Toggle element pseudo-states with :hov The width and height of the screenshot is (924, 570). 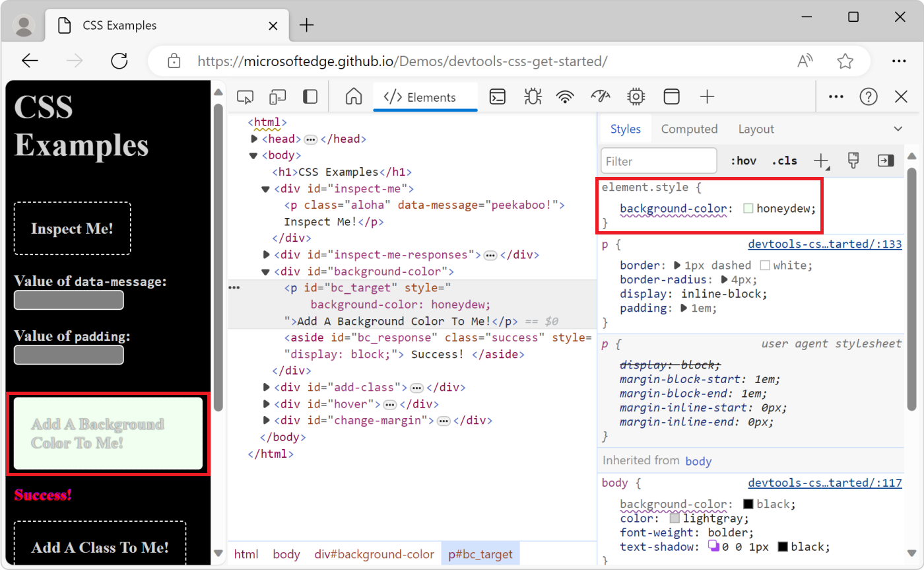click(x=744, y=160)
